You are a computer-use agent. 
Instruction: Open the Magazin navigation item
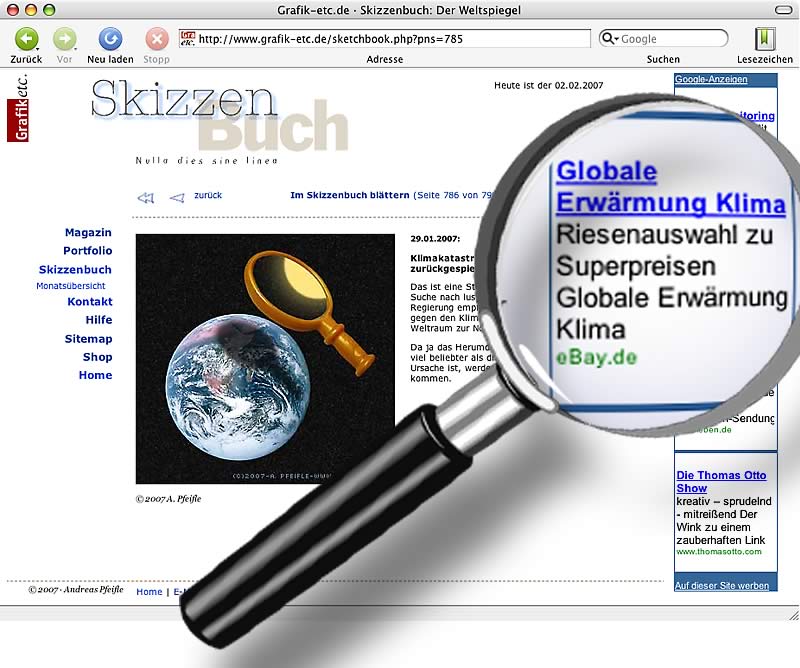pos(88,233)
